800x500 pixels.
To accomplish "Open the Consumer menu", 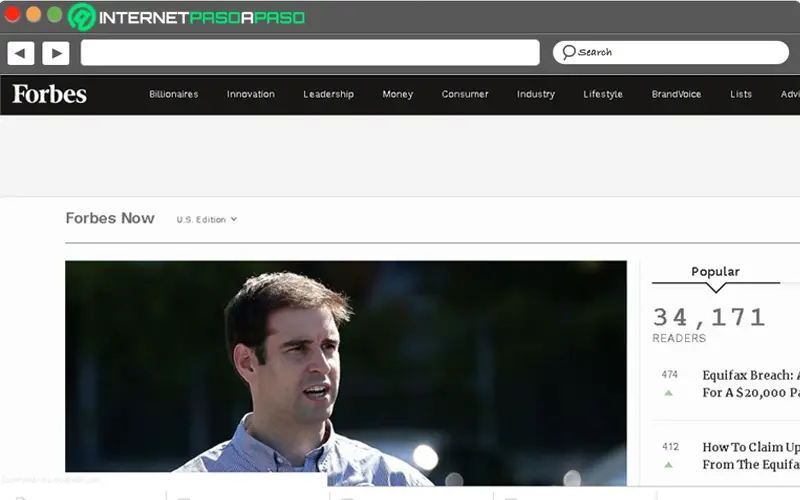I will (x=465, y=94).
